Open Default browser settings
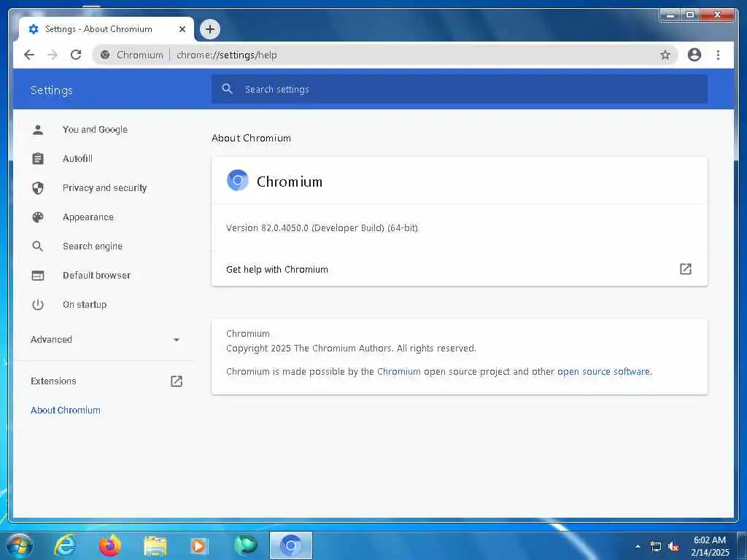747x560 pixels. click(x=96, y=275)
